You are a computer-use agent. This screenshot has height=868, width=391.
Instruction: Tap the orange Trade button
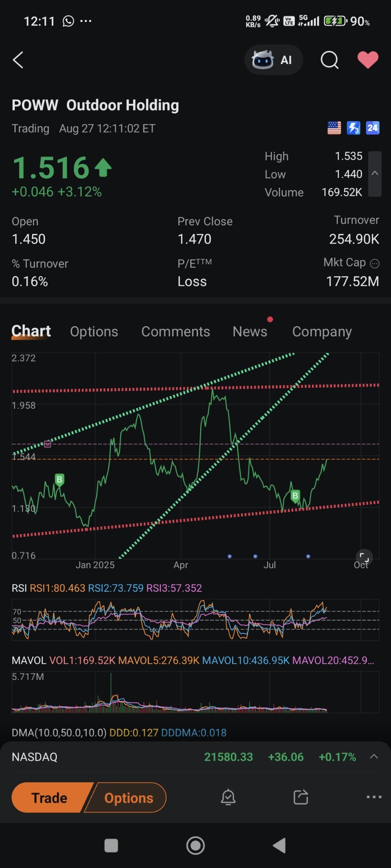coord(50,798)
